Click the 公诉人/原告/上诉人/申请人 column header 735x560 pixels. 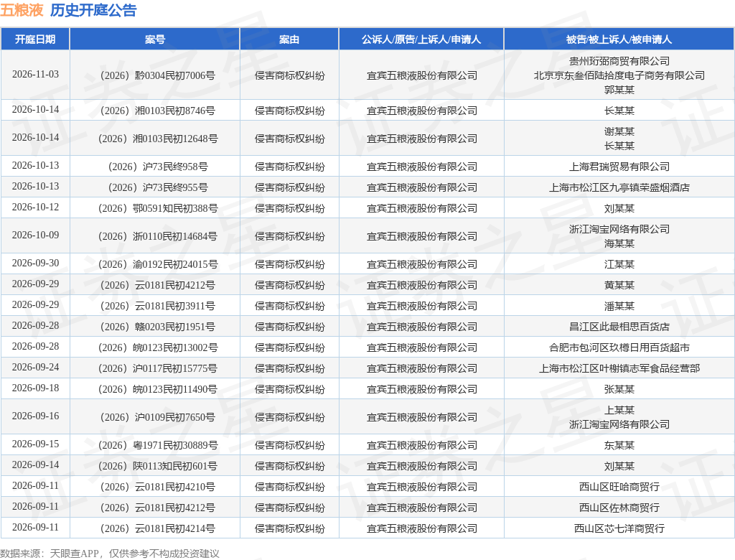point(421,39)
